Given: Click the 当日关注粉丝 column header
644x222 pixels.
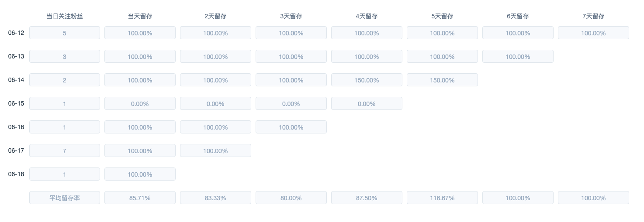Looking at the screenshot, I should coord(65,16).
